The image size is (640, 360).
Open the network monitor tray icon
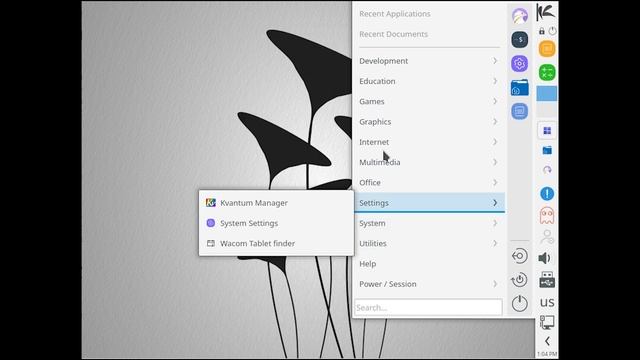point(547,322)
